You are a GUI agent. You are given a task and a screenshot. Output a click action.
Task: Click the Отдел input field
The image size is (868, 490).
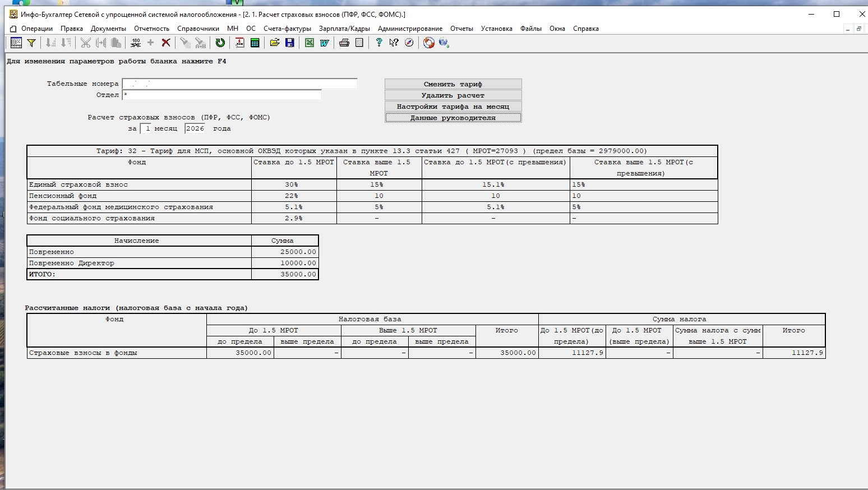[x=221, y=95]
